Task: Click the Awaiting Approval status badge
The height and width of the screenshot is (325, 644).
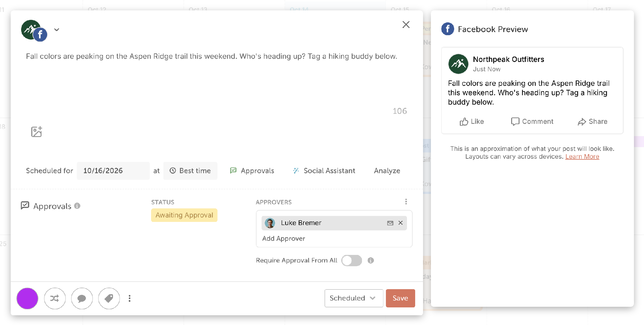Action: click(x=184, y=215)
